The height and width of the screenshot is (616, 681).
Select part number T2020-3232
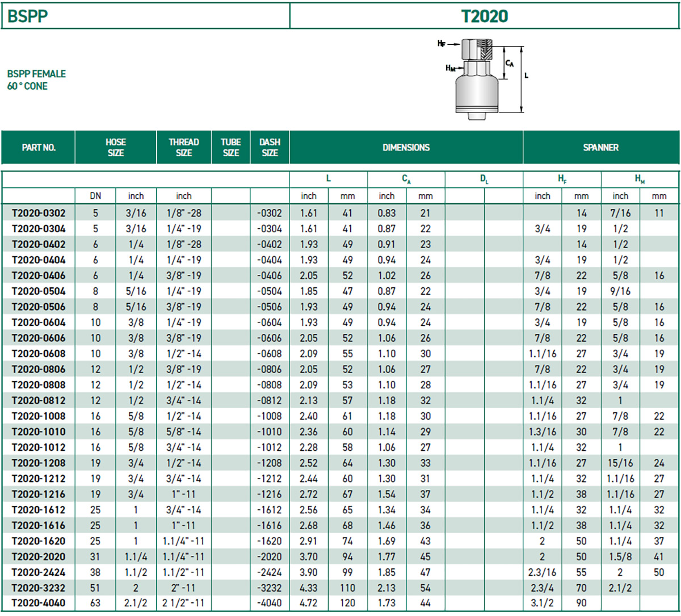point(39,588)
